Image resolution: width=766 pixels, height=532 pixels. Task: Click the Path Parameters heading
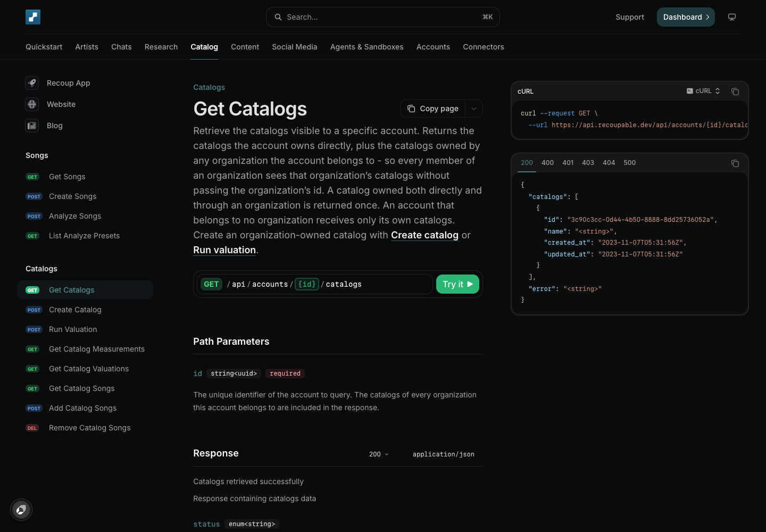[231, 342]
